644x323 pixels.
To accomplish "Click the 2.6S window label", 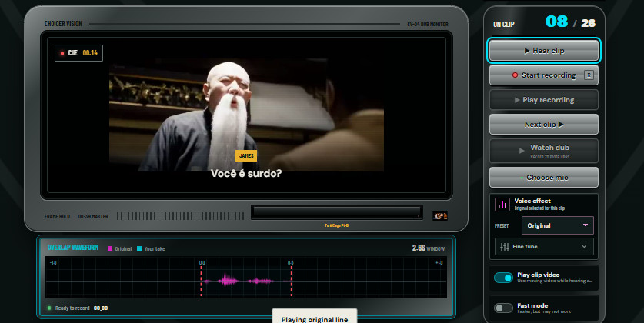I will [x=429, y=248].
